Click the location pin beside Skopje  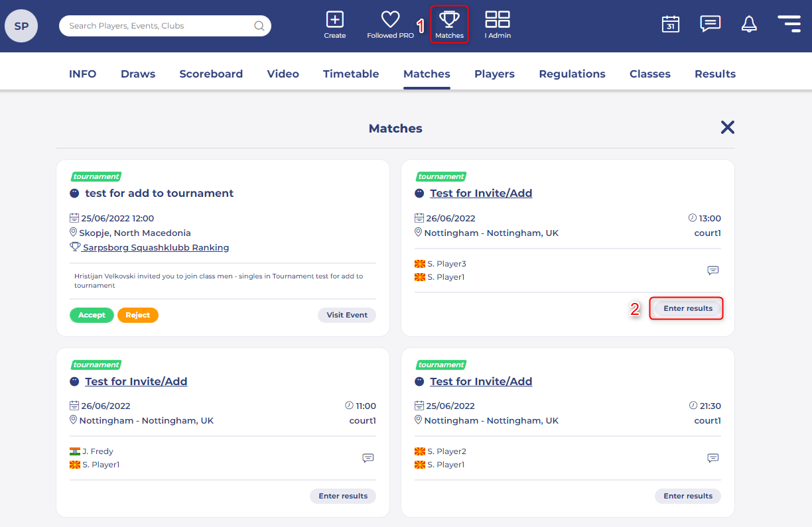click(x=74, y=233)
